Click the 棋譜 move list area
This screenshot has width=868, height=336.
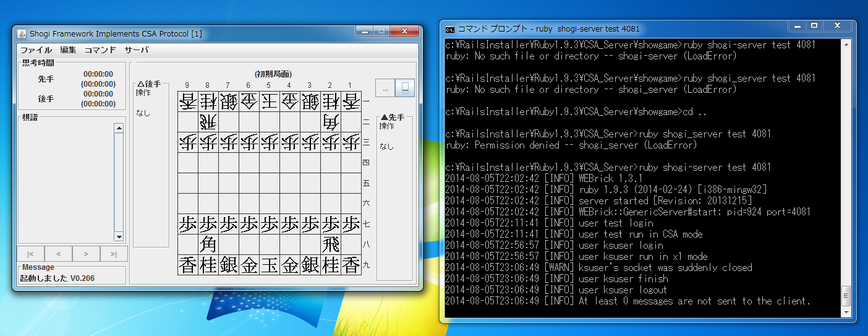point(66,183)
